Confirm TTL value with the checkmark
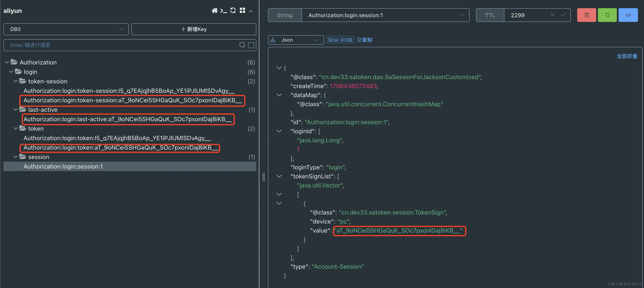Viewport: 644px width, 288px height. [563, 15]
